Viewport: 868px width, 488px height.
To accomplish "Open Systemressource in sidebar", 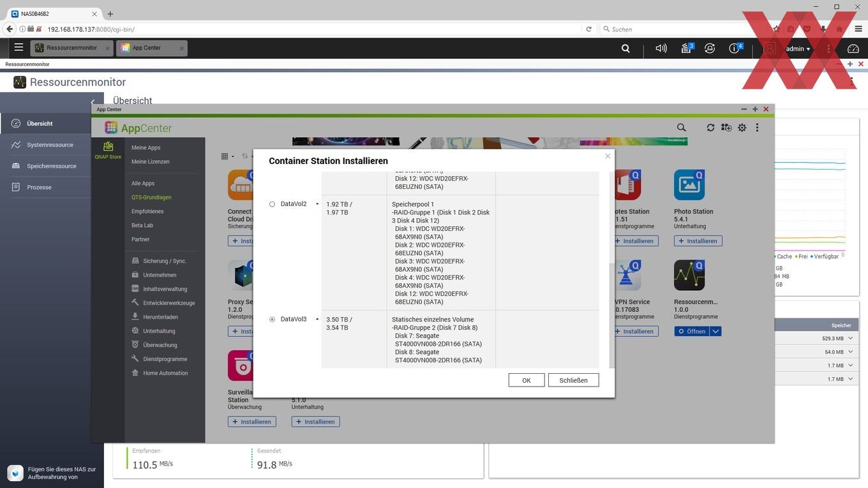I will (45, 145).
